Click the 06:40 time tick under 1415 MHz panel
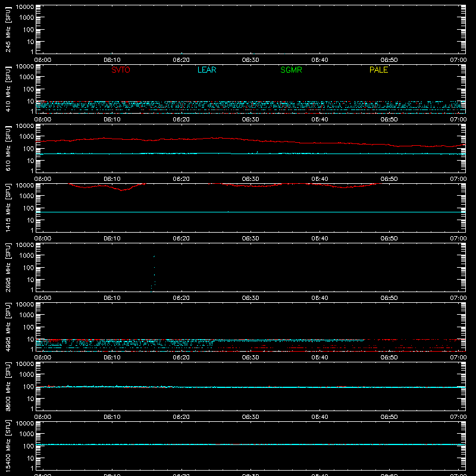This screenshot has width=476, height=476. point(320,239)
